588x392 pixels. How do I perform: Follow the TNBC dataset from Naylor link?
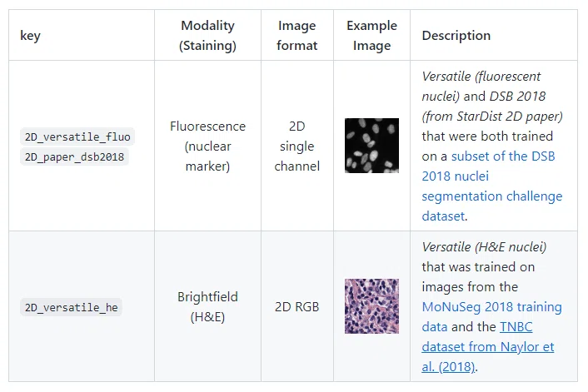(488, 347)
